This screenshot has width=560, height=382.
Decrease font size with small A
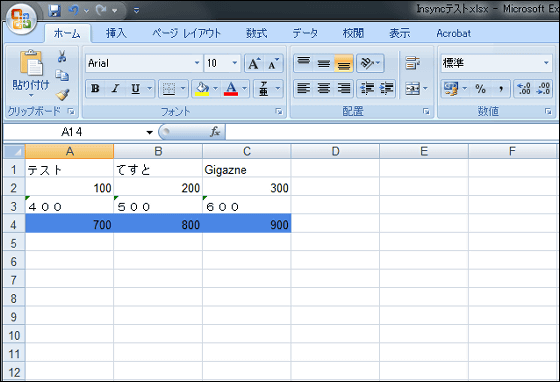[x=273, y=64]
